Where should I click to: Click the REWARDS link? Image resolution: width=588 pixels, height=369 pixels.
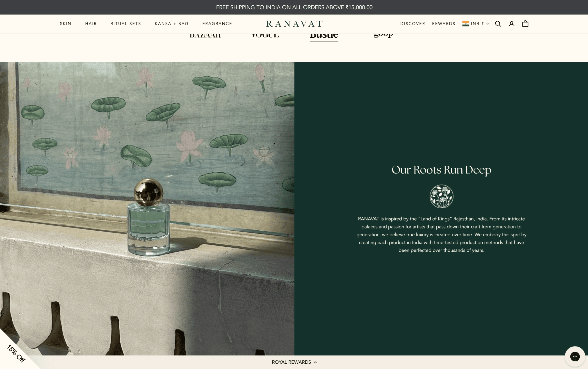pos(444,24)
